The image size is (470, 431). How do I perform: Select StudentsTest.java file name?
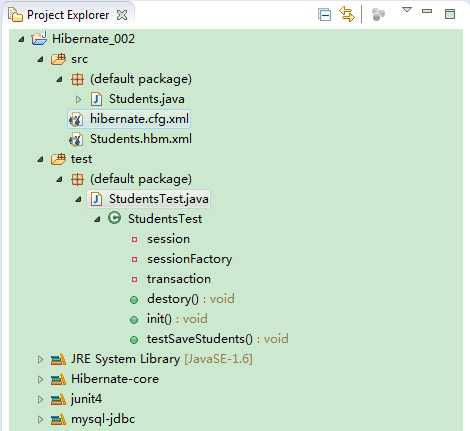click(x=159, y=199)
